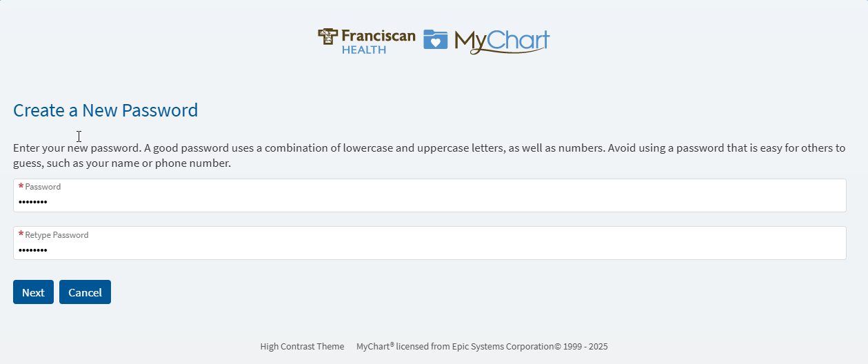Click the blue HEALTH text in logo
This screenshot has width=868, height=364.
click(x=363, y=50)
